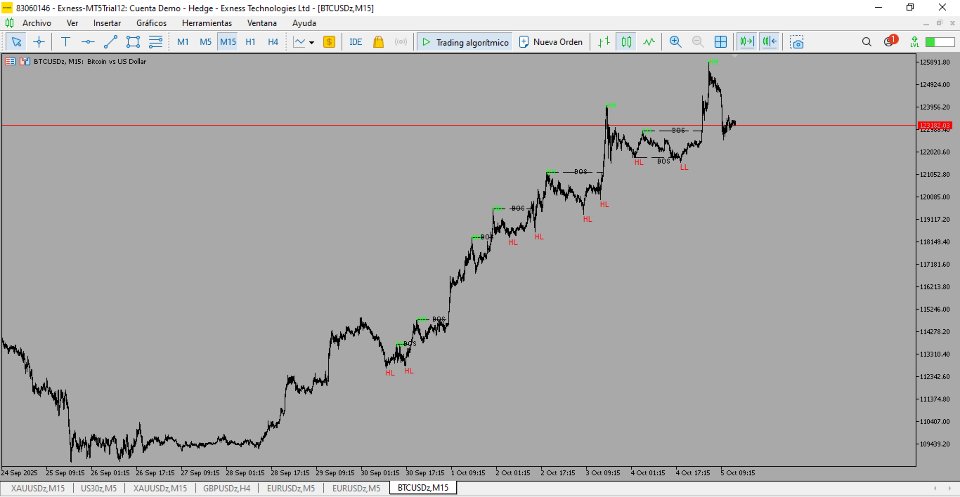The width and height of the screenshot is (960, 497).
Task: Click the chart shift triangle marker
Action: [x=735, y=56]
